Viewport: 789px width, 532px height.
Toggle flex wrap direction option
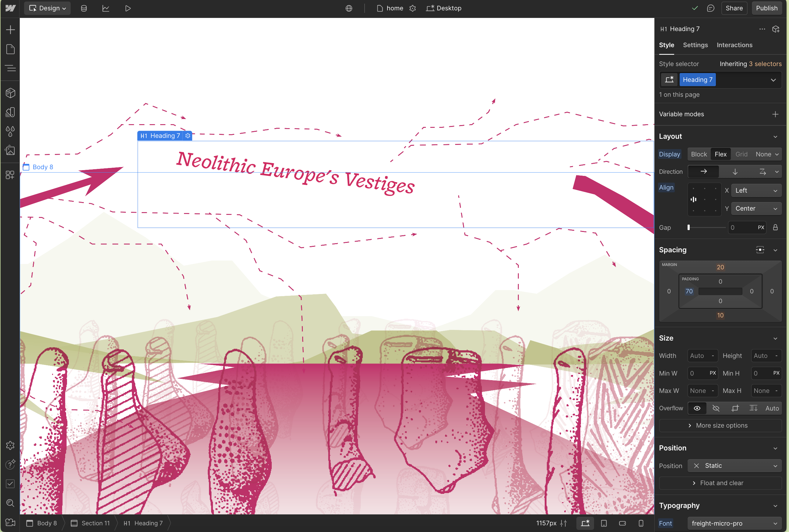pos(762,172)
